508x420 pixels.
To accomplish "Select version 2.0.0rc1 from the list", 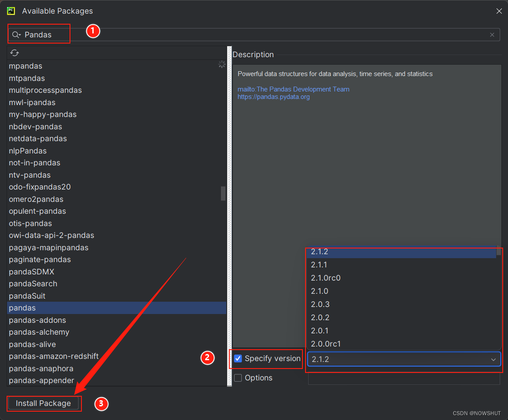I will tap(401, 344).
